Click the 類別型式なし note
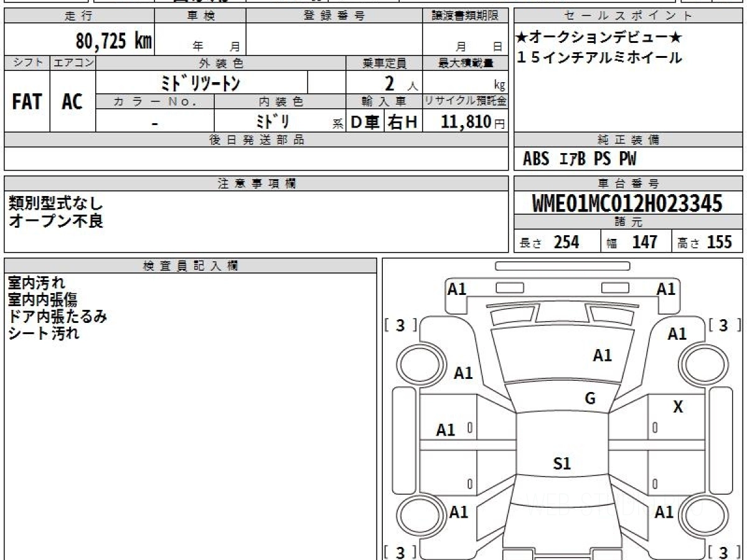747x560 pixels. [x=56, y=203]
